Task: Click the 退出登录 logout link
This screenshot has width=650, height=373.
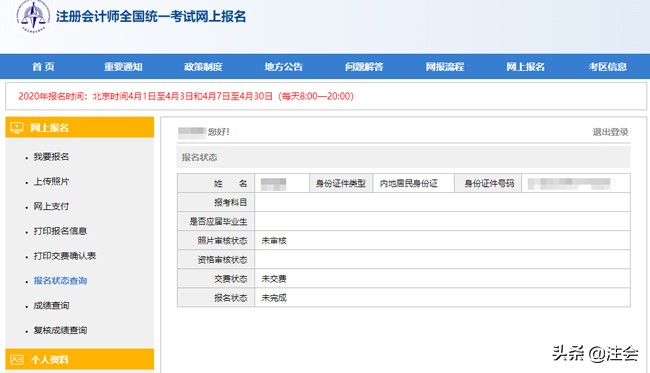Action: (x=610, y=132)
